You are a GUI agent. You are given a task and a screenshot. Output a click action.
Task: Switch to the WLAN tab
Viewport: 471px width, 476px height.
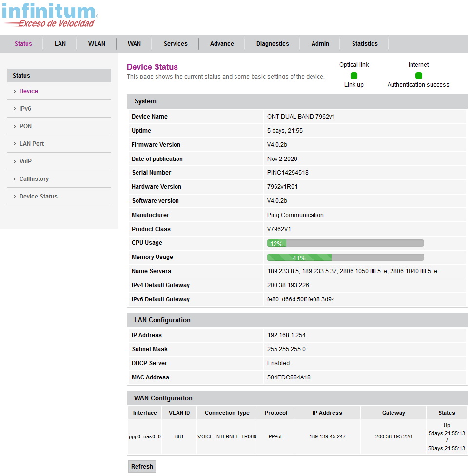click(x=97, y=44)
